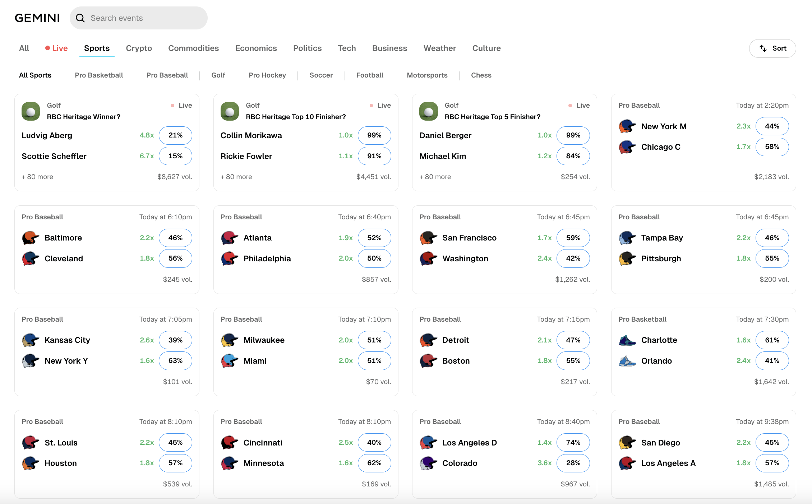Pick Atlanta at 52%
Viewport: 812px width, 504px height.
[374, 238]
